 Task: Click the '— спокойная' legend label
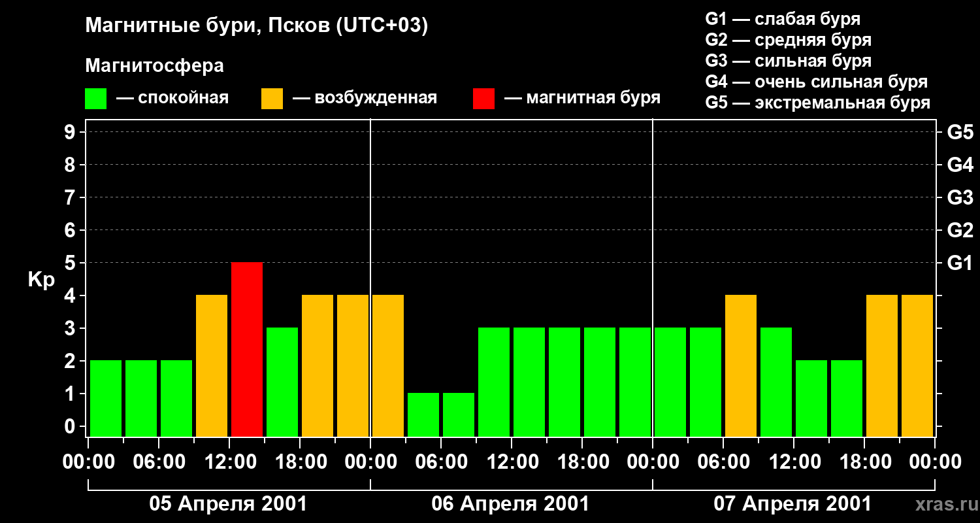tap(172, 99)
